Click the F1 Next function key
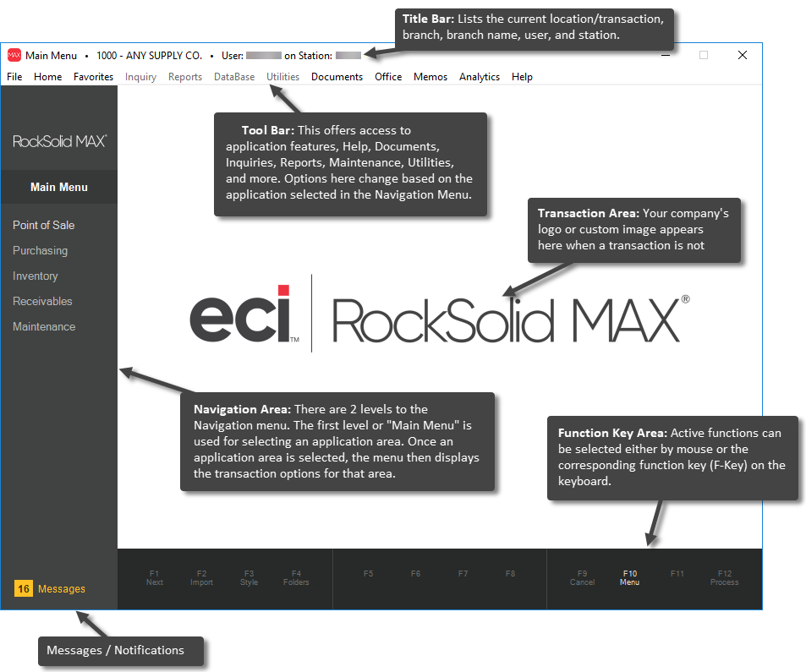The image size is (806, 672). click(154, 578)
